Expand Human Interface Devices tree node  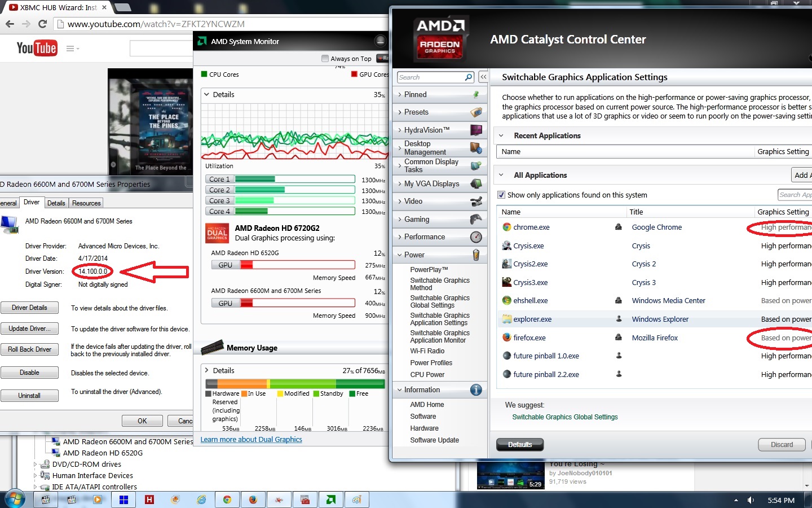35,476
